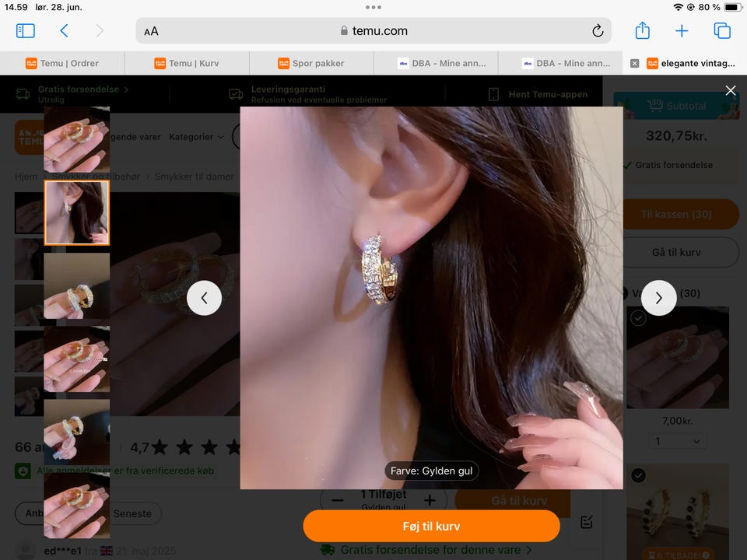Select the fifth thumbnail of earring held up
Viewport: 747px width, 560px height.
[77, 432]
